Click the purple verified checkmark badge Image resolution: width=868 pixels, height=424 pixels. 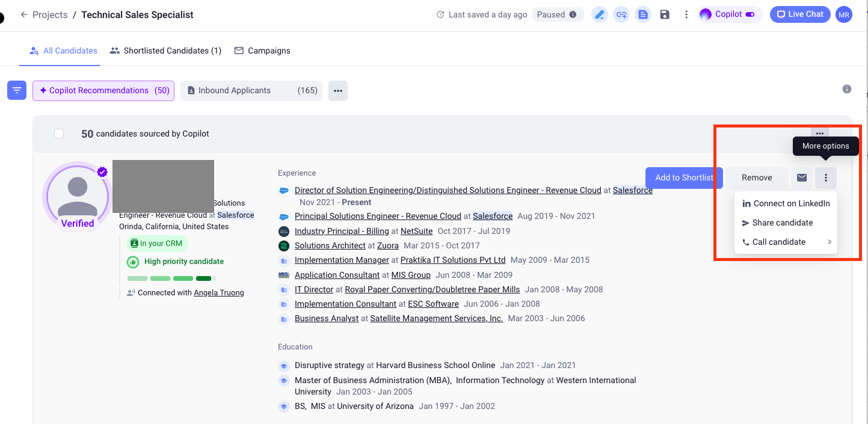[102, 172]
